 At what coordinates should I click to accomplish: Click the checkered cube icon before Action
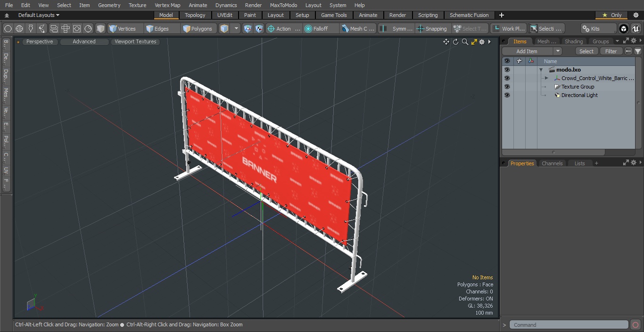click(x=259, y=29)
